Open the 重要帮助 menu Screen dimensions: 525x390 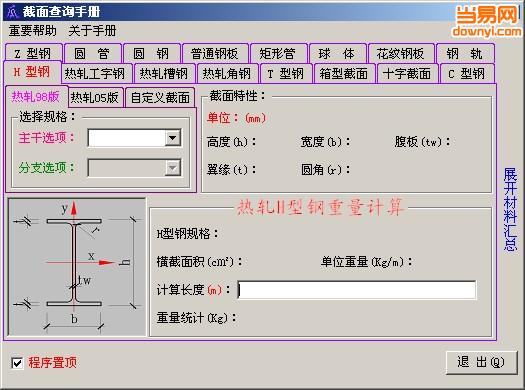click(32, 31)
